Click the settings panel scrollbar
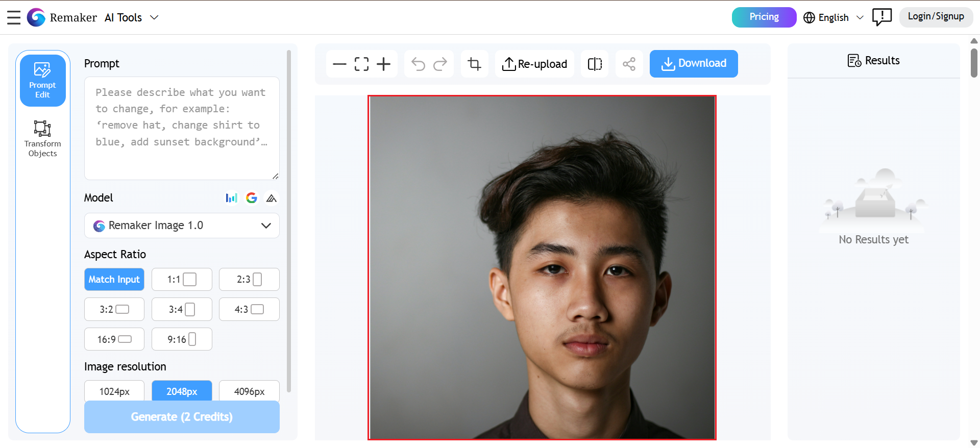This screenshot has width=980, height=448. coord(289,220)
